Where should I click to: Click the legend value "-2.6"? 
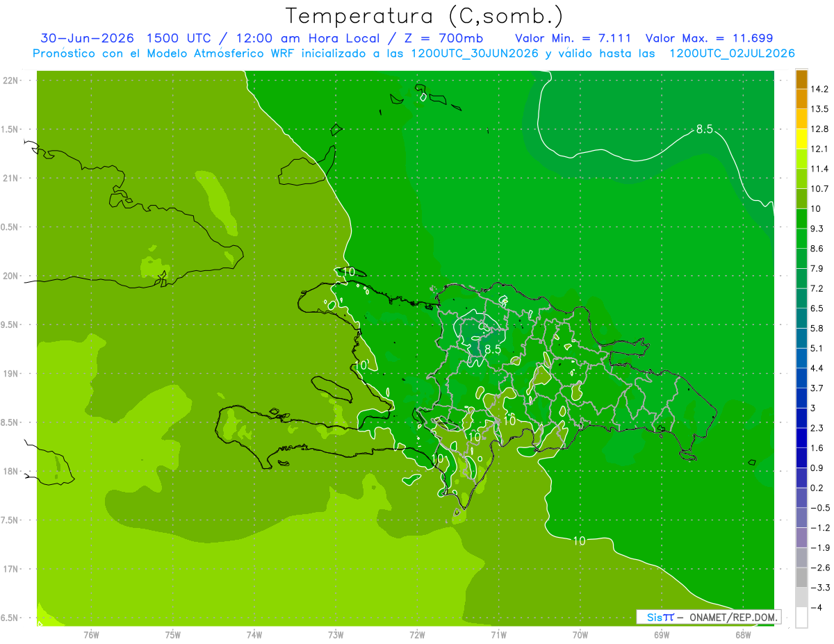click(x=819, y=568)
